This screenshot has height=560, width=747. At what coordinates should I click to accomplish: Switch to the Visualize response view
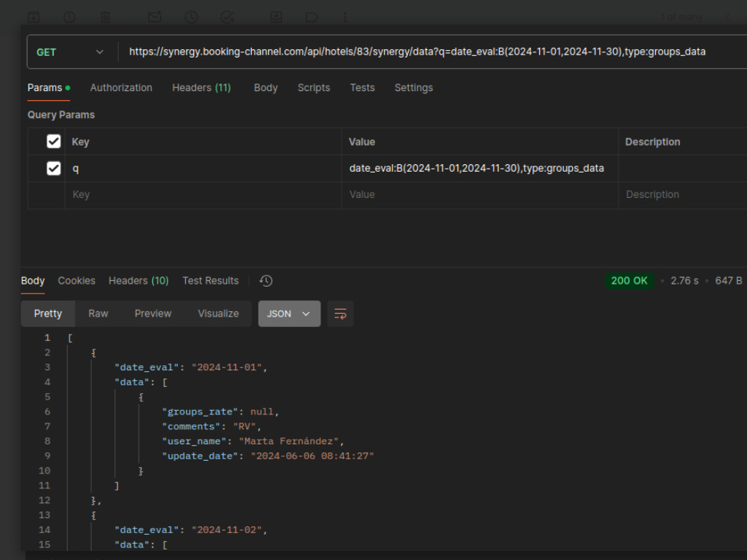coord(218,314)
